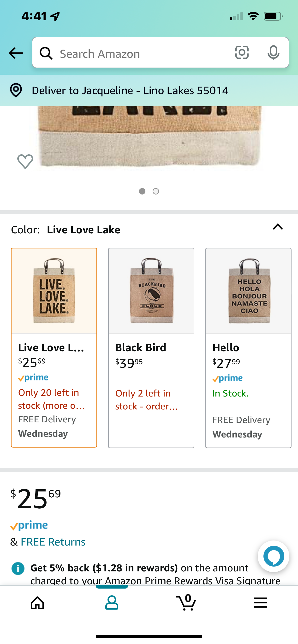
Task: Open the account profile tab
Action: (x=112, y=603)
